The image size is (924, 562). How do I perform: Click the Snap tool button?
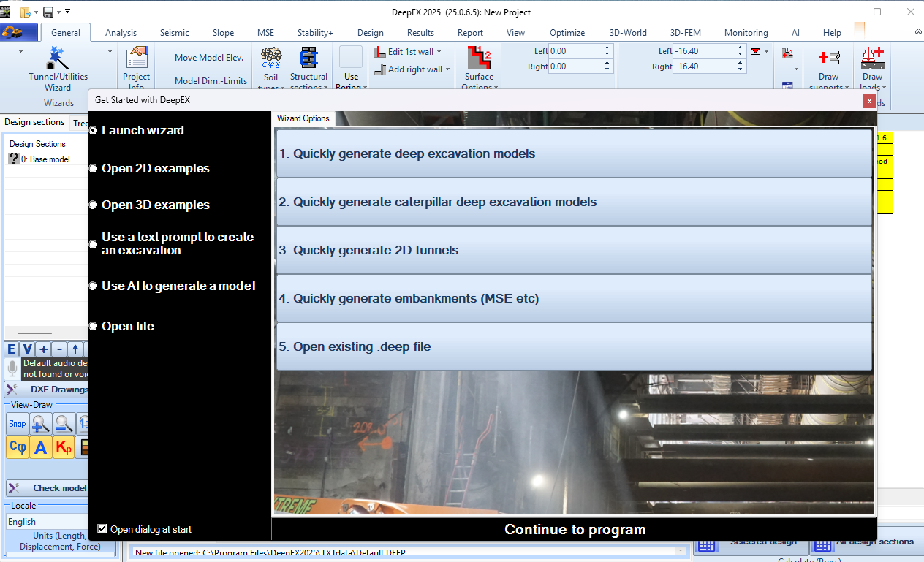coord(18,423)
